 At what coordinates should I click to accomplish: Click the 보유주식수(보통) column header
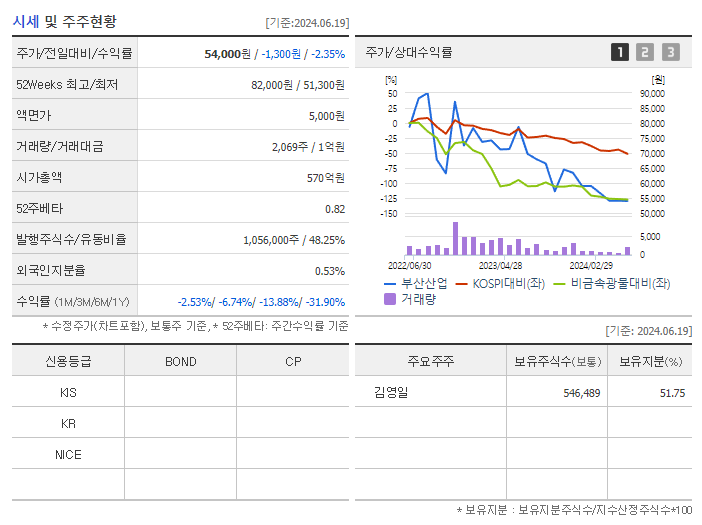click(x=557, y=361)
